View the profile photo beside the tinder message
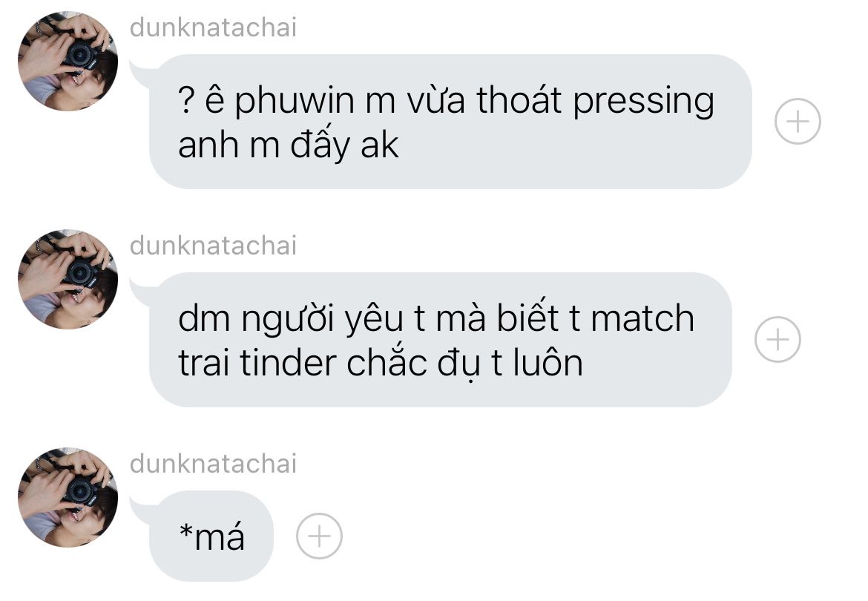 68,279
